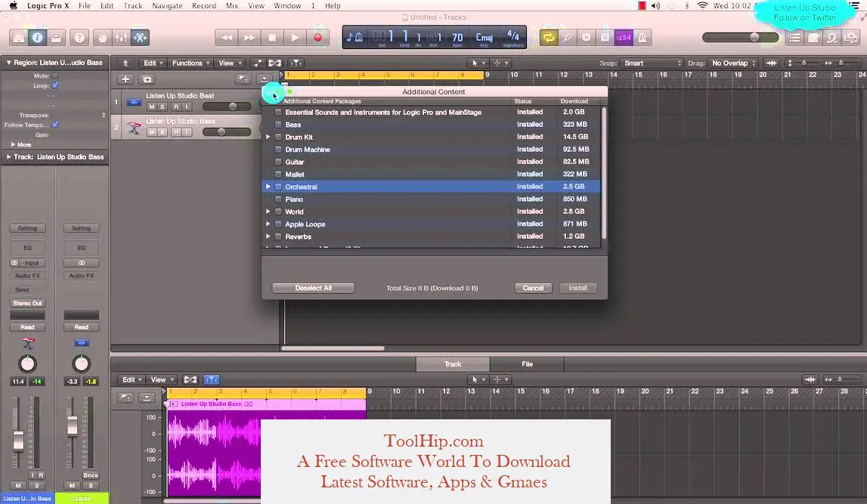Toggle the Count-in 1234 button
The image size is (867, 504).
pos(623,38)
